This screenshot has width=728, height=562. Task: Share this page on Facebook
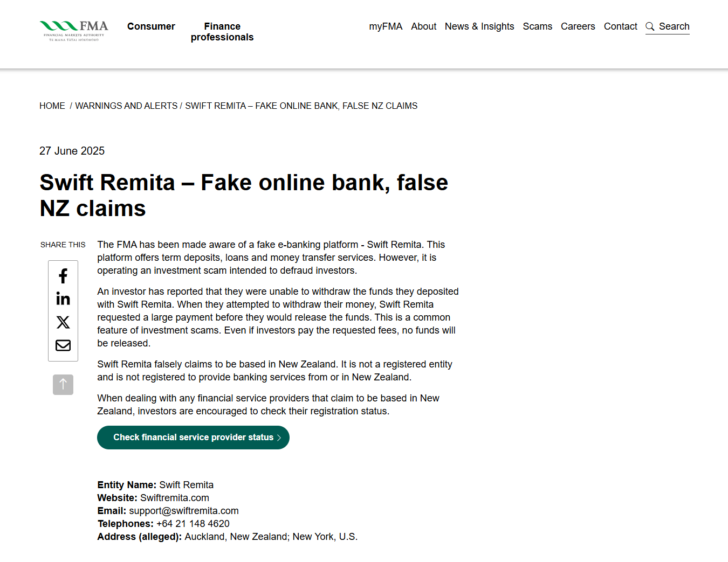pyautogui.click(x=63, y=276)
